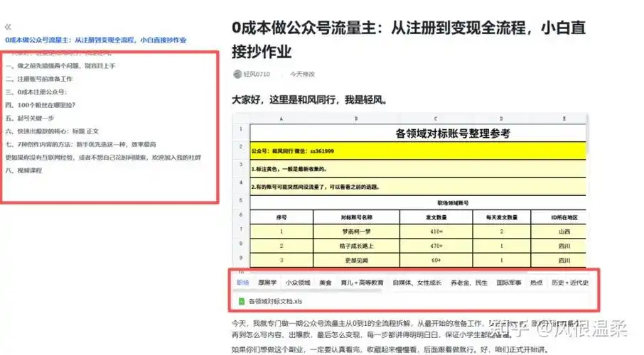Image resolution: width=644 pixels, height=355 pixels.
Task: Go to outline item 三、0成本注册公众号
Action: point(36,92)
